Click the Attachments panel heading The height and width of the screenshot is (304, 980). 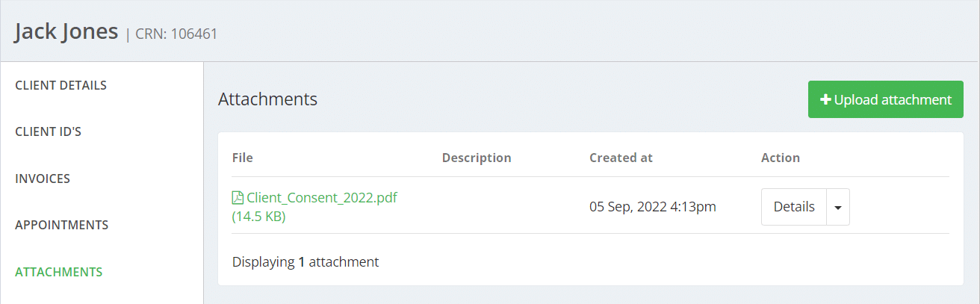click(x=267, y=99)
